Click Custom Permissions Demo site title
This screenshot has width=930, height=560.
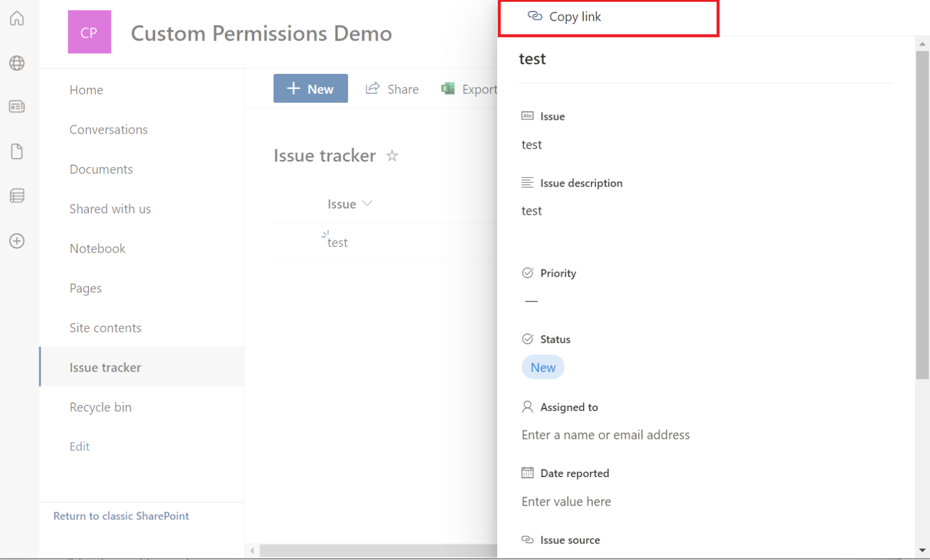click(x=262, y=33)
